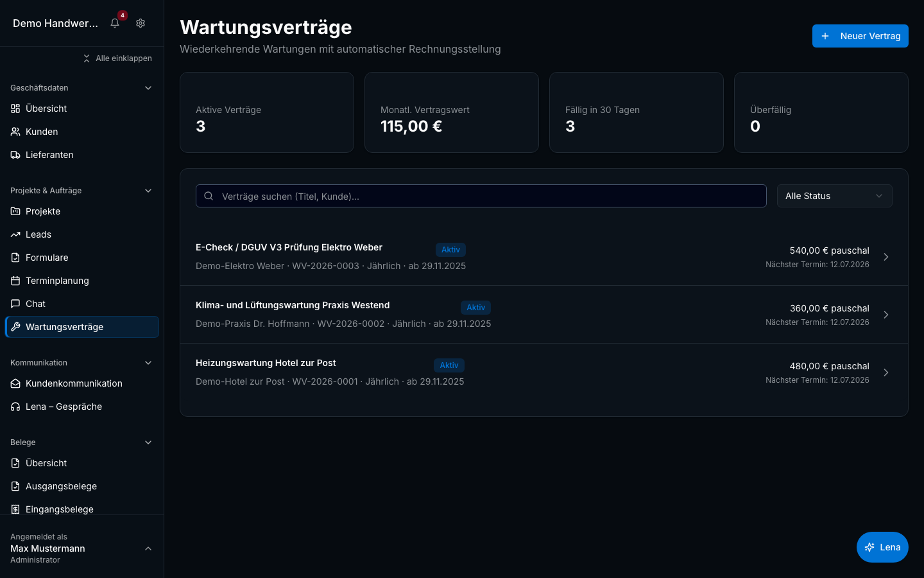The width and height of the screenshot is (924, 578).
Task: Click the sparkle icon on Lena button
Action: (x=869, y=547)
